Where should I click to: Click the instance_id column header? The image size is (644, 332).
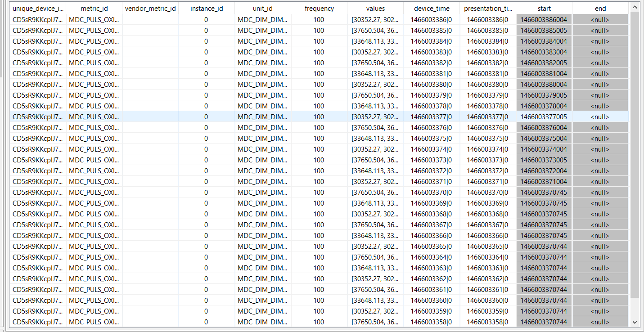(207, 9)
